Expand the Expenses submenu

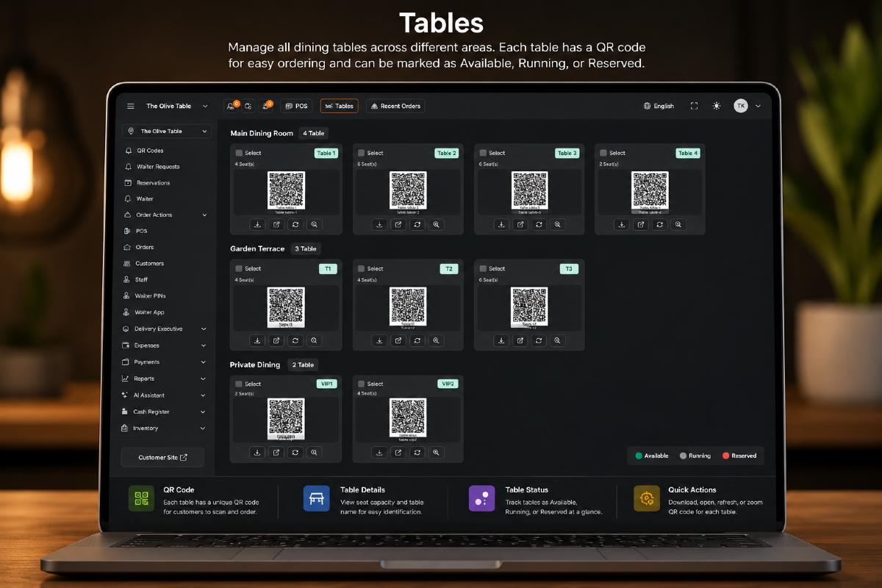click(x=204, y=345)
